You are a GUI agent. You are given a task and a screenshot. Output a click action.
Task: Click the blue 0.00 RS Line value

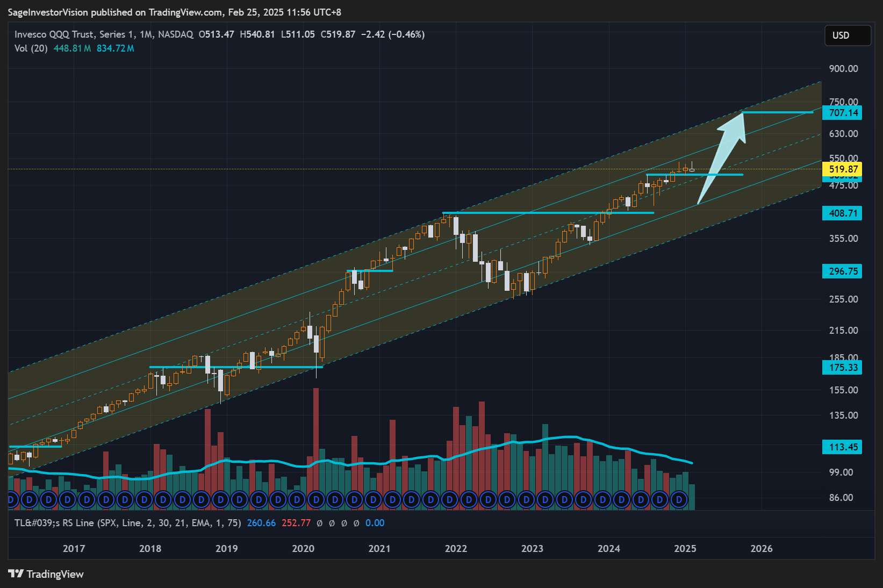(x=375, y=523)
